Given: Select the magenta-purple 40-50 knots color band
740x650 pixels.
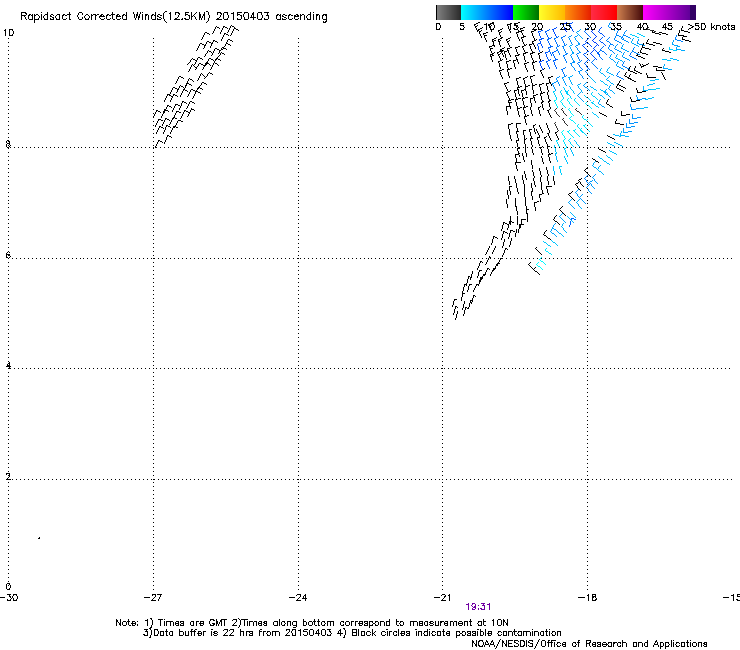Looking at the screenshot, I should (669, 12).
